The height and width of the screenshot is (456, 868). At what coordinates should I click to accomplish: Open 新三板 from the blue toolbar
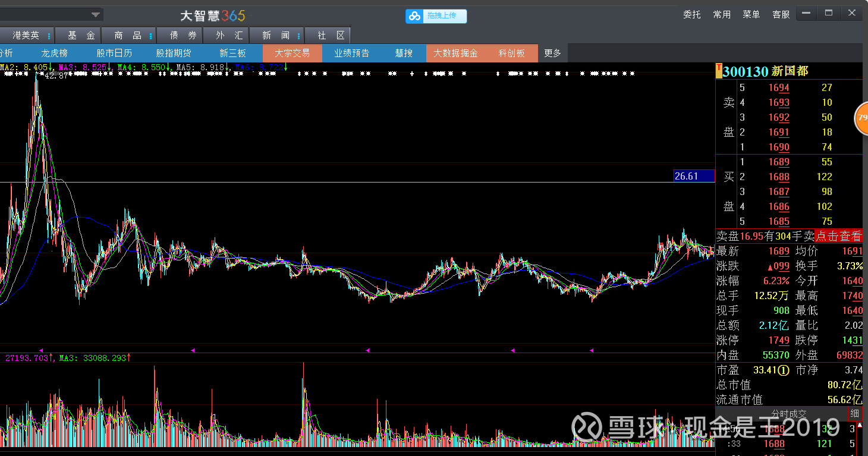(232, 53)
